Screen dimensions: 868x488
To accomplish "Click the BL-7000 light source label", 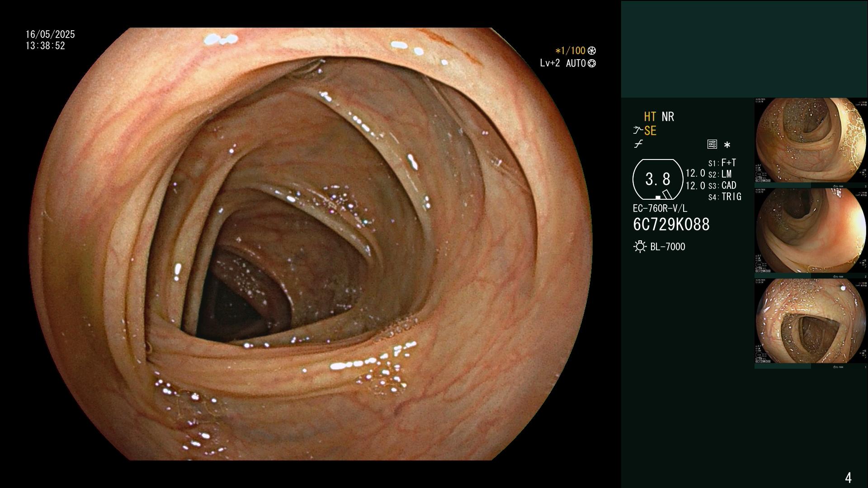I will (668, 247).
